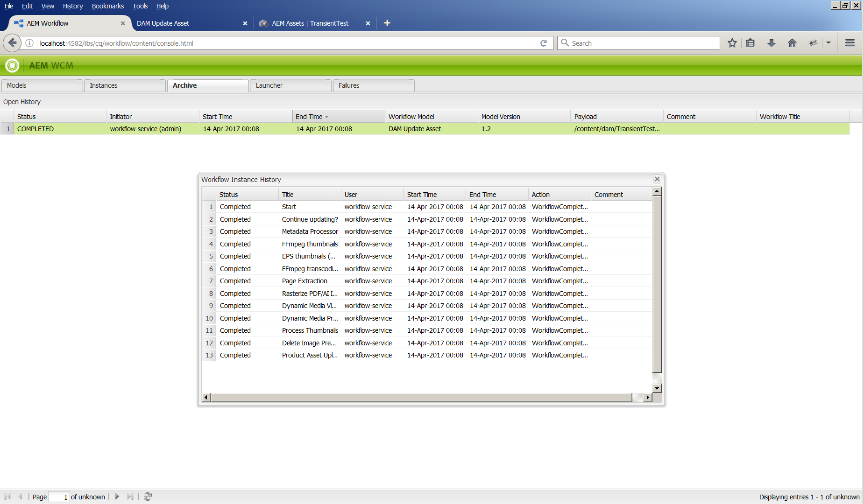This screenshot has height=504, width=864.
Task: Select the Page Extraction history row
Action: click(427, 281)
